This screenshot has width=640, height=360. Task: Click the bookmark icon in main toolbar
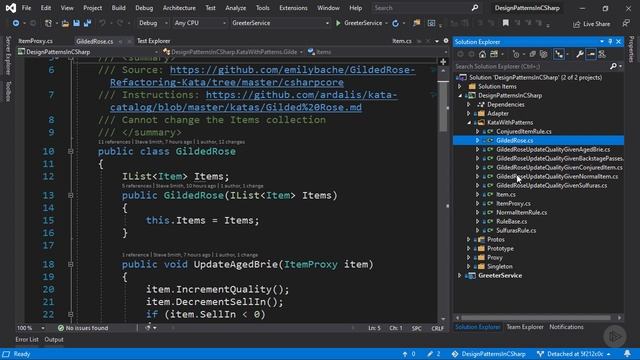click(x=506, y=23)
